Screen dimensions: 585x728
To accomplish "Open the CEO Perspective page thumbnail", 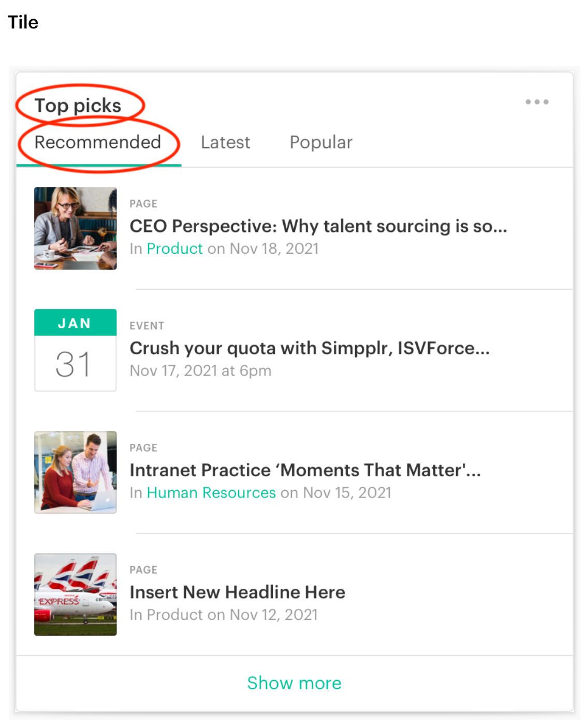I will pos(76,228).
